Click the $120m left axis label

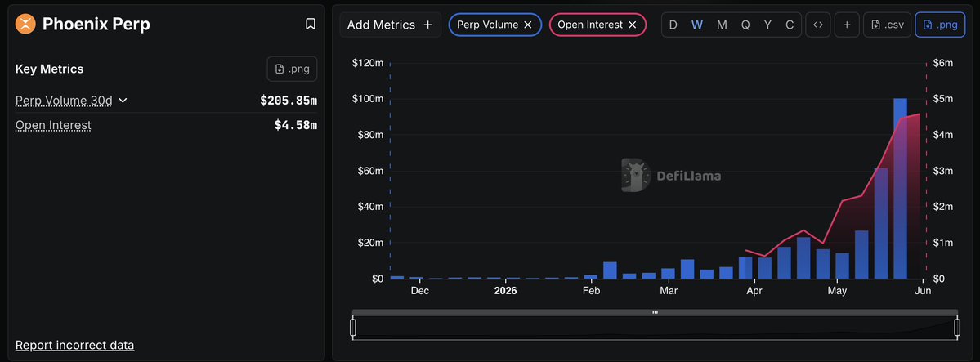coord(368,63)
